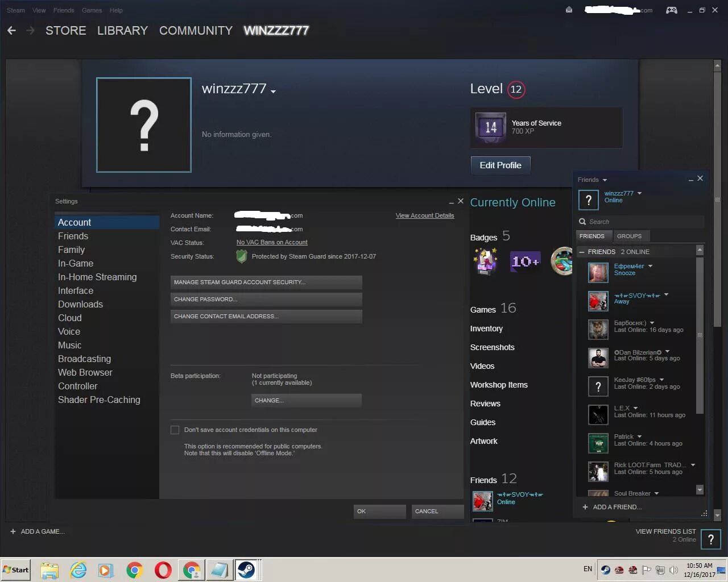Open the Steam menu

(x=16, y=10)
